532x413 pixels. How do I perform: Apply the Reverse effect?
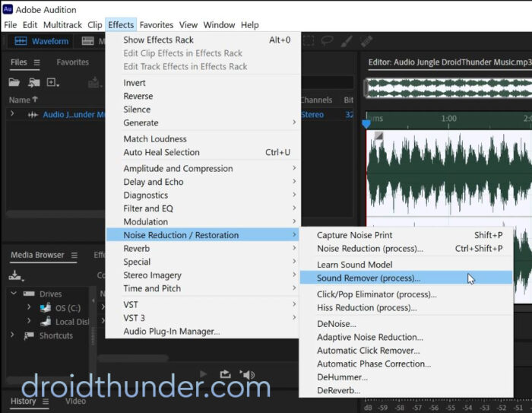click(203, 96)
